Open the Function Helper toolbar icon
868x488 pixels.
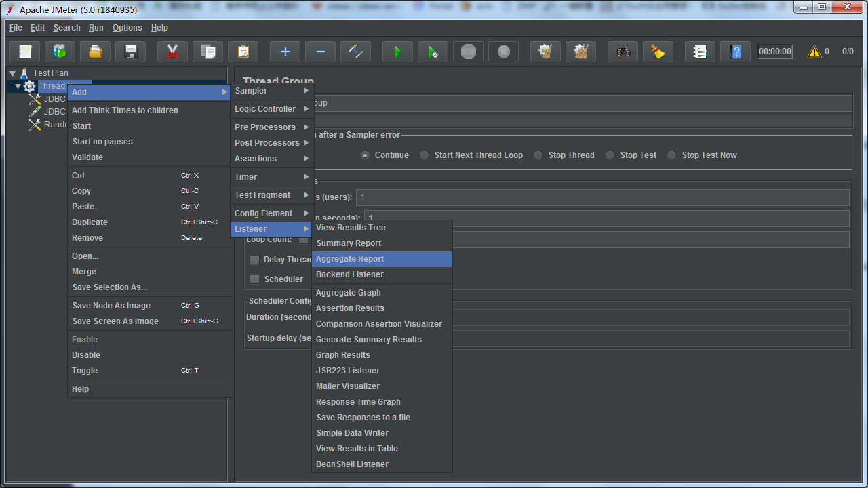pyautogui.click(x=700, y=52)
